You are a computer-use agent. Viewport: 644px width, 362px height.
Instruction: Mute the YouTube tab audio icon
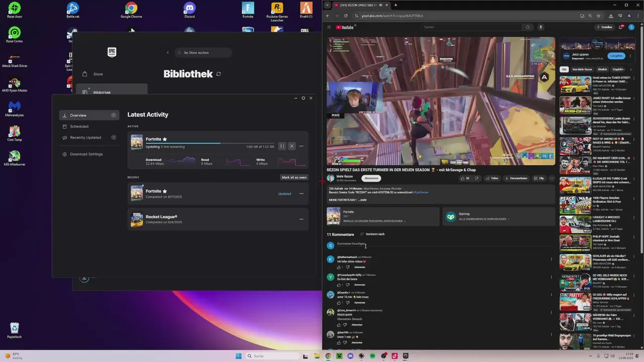pos(380,5)
